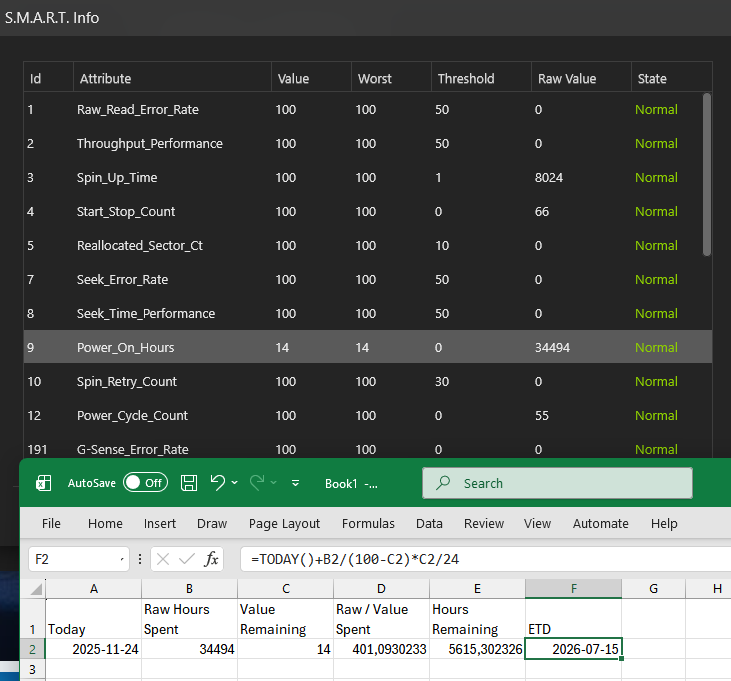Click the Enter checkmark in formula bar

coord(186,559)
